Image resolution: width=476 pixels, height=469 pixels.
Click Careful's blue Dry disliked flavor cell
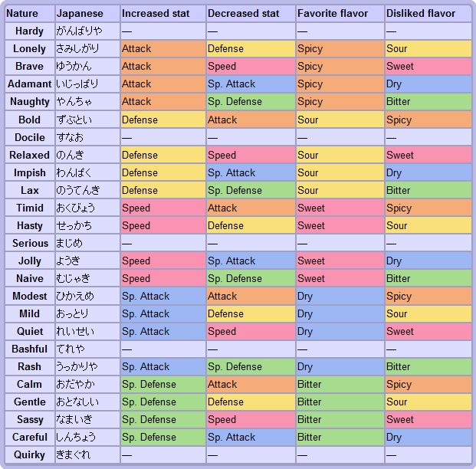(428, 437)
